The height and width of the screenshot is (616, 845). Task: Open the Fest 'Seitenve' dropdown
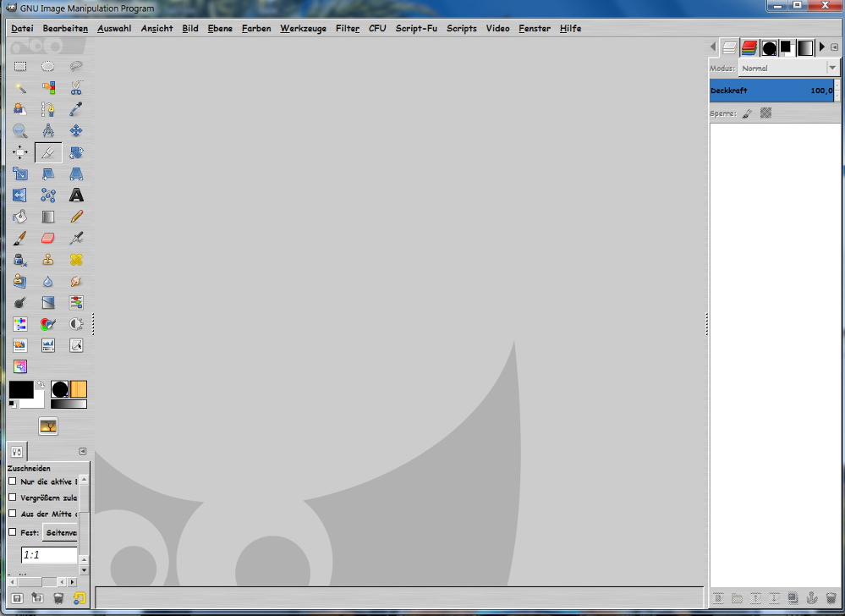coord(60,532)
